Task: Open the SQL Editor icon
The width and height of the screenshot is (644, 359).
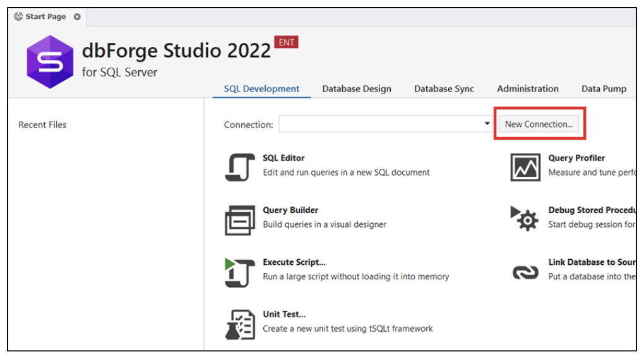Action: tap(240, 167)
